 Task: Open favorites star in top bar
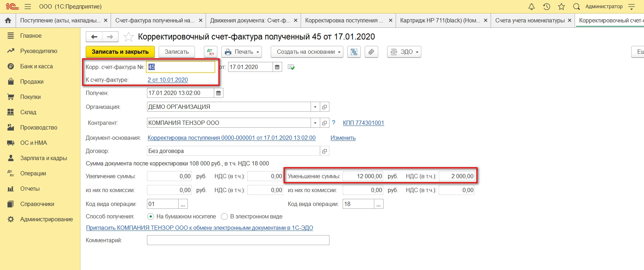(x=561, y=7)
